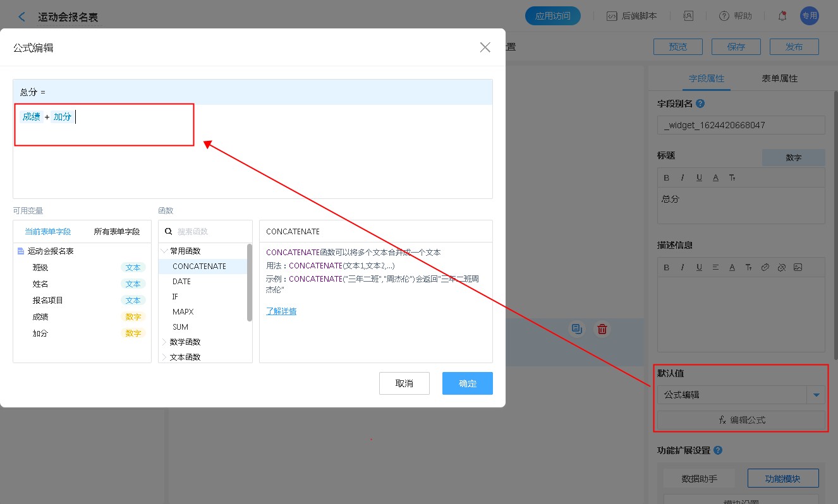
Task: Click the blue copy field icon
Action: click(576, 329)
